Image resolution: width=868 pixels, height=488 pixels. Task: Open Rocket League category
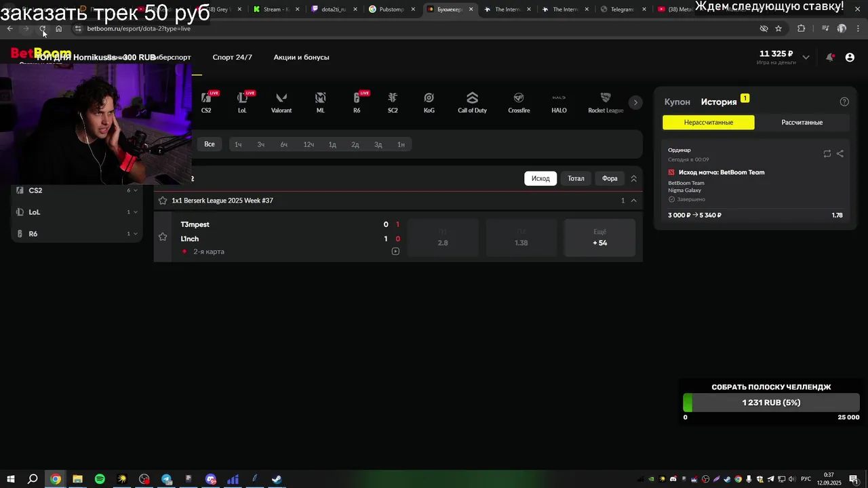tap(606, 102)
